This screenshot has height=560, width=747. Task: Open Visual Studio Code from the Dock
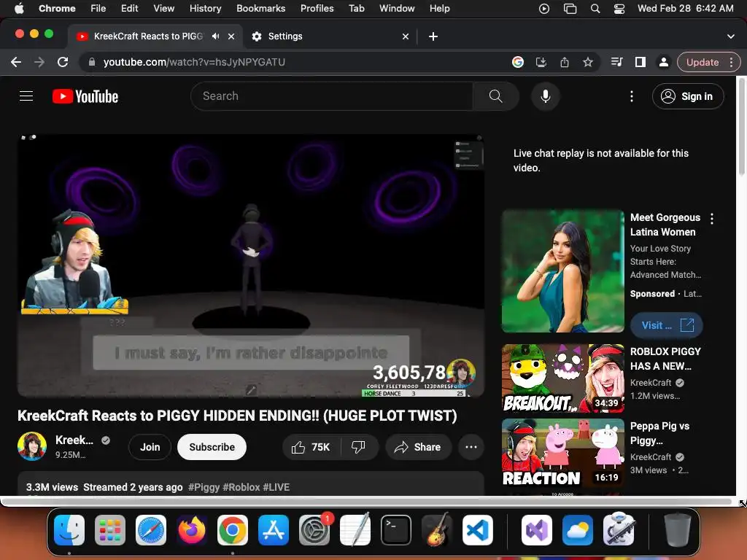tap(477, 530)
